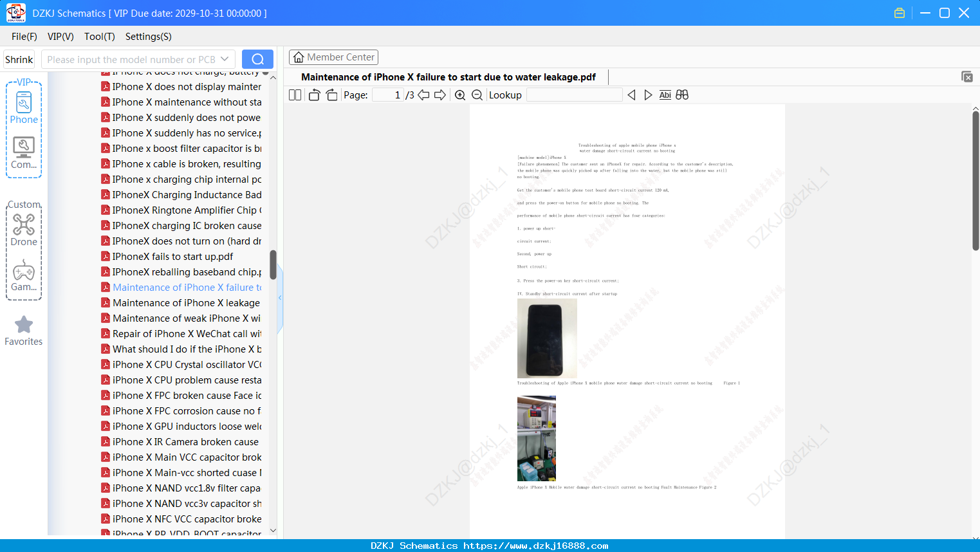Toggle the two-page view icon
Screen dimensions: 980x552
coord(295,95)
